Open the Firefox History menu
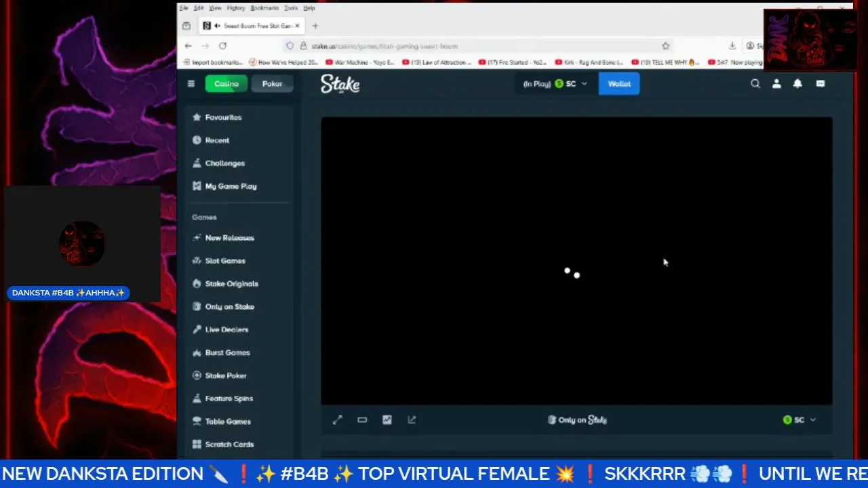 tap(236, 8)
